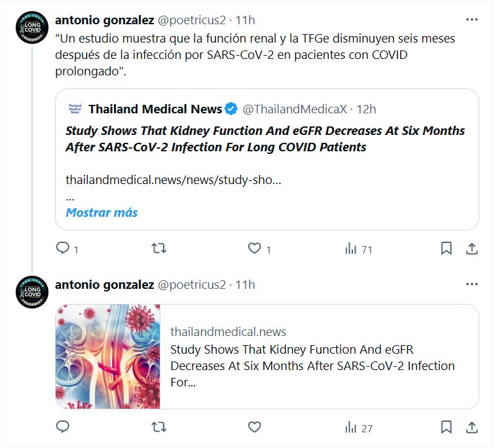Open Thailand Medical News profile name
This screenshot has width=499, height=448.
155,109
